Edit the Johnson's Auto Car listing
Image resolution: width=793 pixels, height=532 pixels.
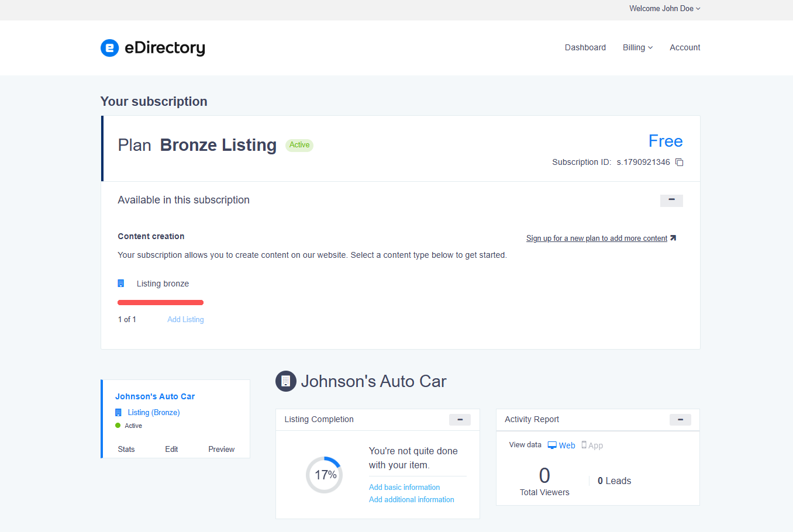click(x=171, y=449)
